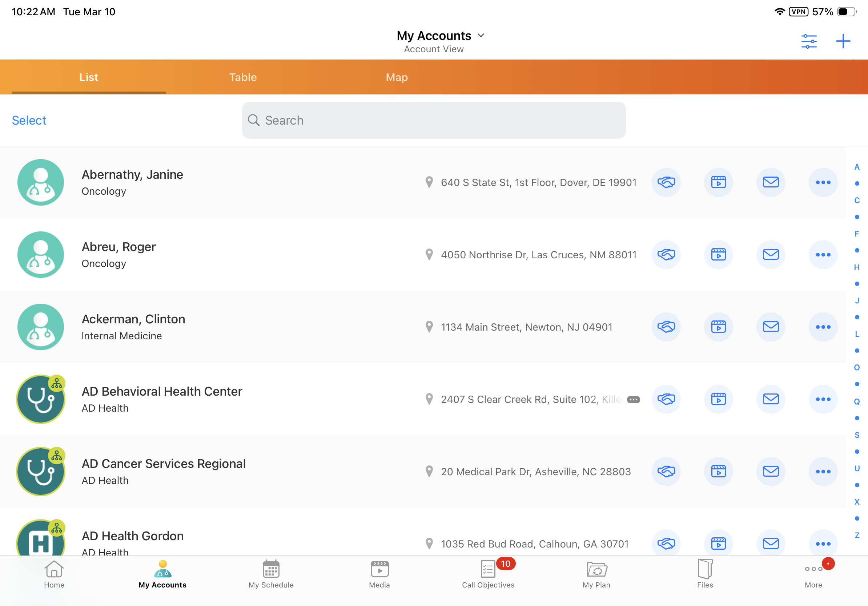This screenshot has height=606, width=868.
Task: Open Call Objectives in bottom bar
Action: [488, 574]
